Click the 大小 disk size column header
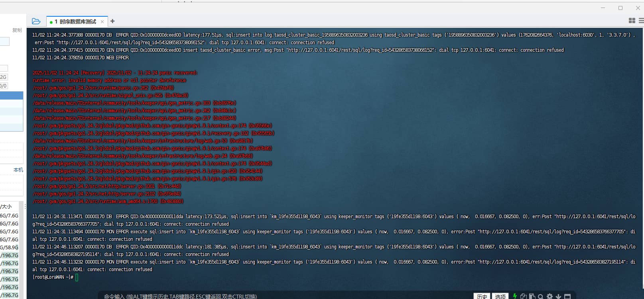This screenshot has height=299, width=644. (6, 207)
